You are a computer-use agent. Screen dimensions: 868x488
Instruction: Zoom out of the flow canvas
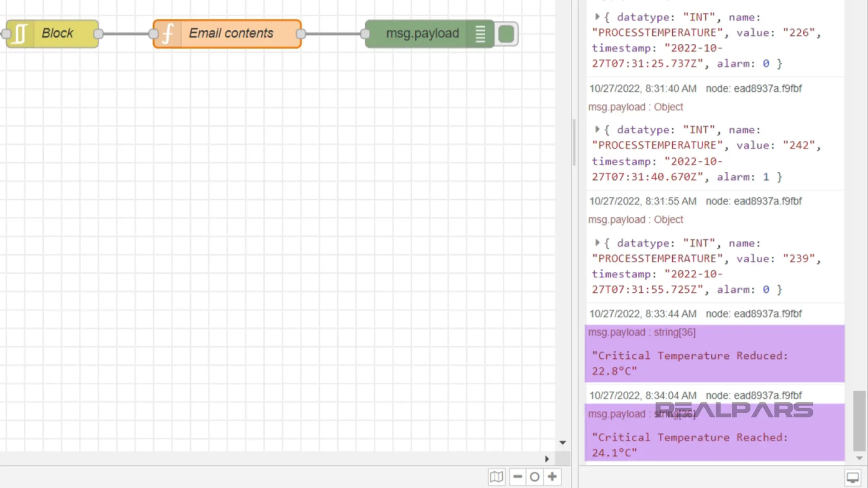click(518, 477)
